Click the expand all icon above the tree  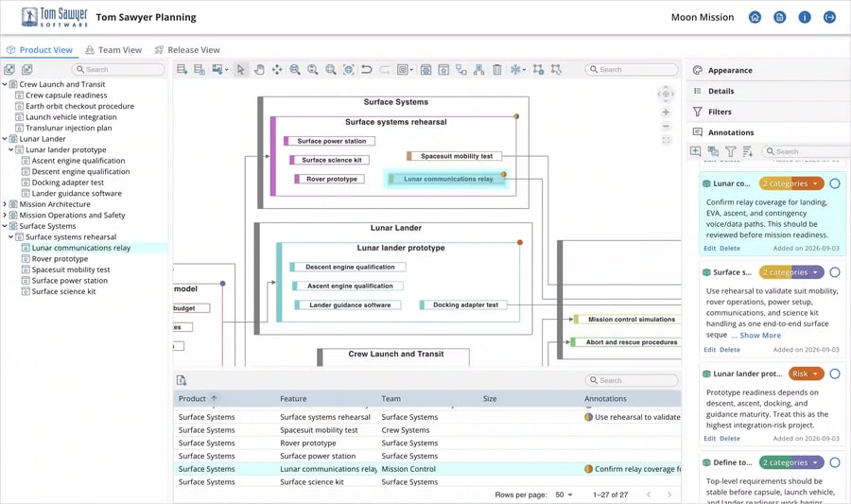click(9, 69)
